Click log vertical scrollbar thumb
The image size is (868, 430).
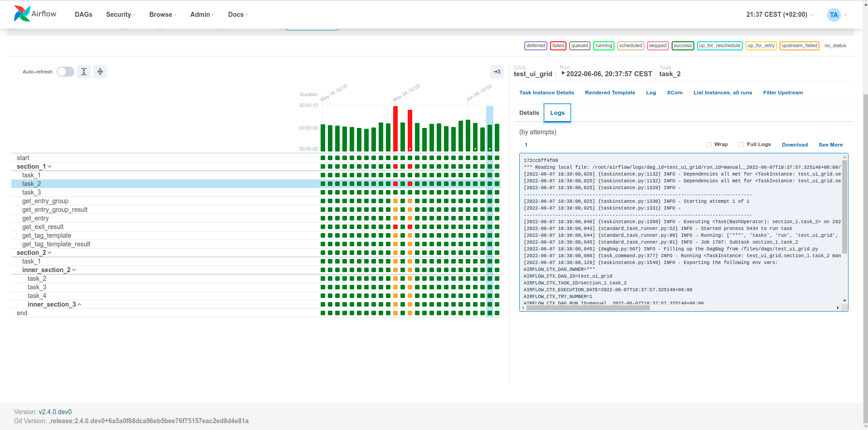844,206
